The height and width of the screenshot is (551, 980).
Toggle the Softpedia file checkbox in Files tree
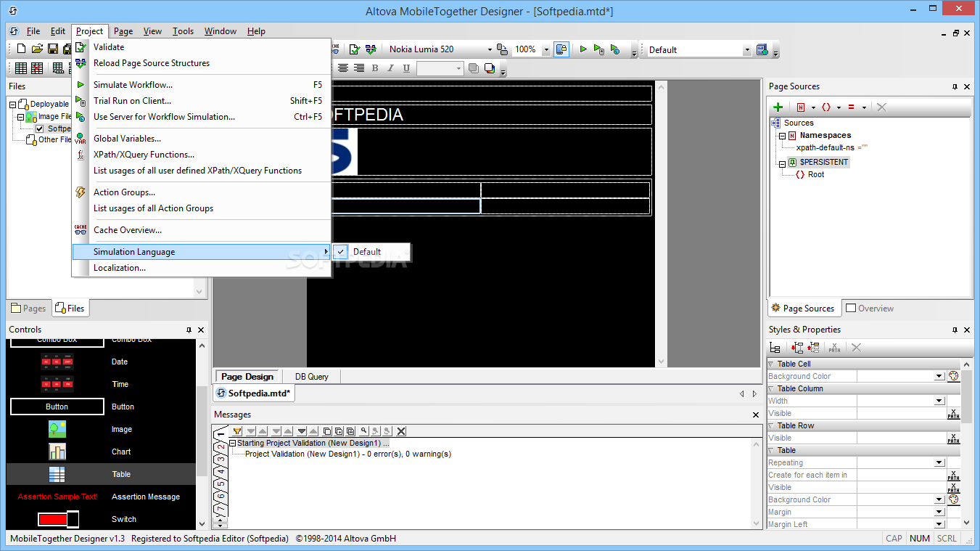(40, 128)
